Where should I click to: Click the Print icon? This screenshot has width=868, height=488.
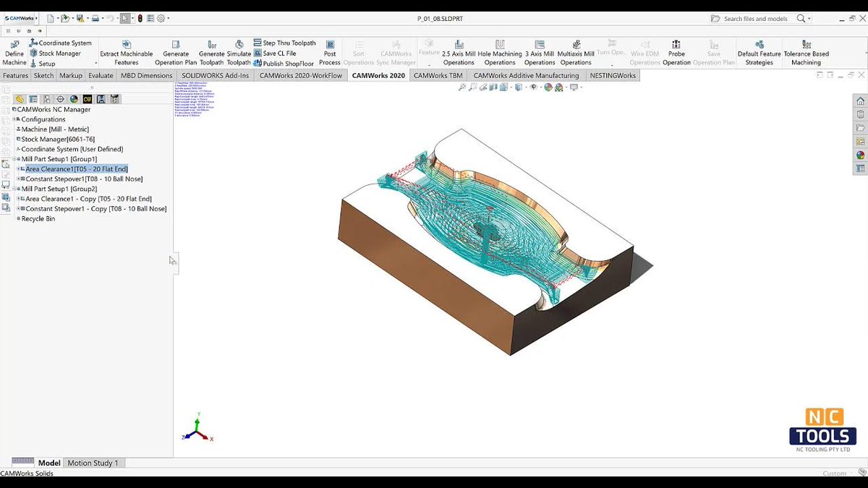point(95,18)
